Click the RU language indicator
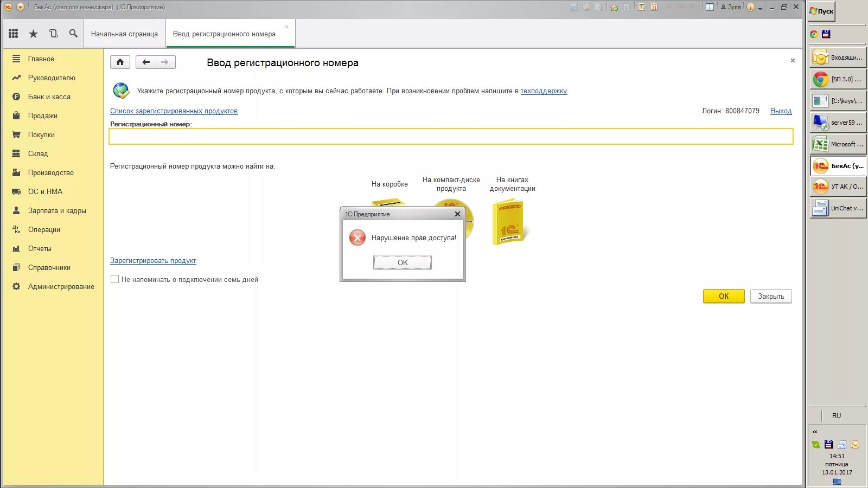 pos(837,416)
